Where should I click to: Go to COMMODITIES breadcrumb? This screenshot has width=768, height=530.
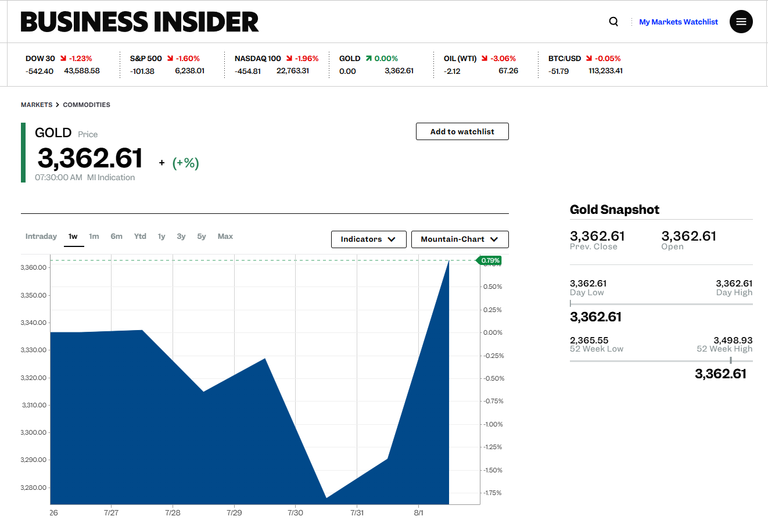[86, 105]
